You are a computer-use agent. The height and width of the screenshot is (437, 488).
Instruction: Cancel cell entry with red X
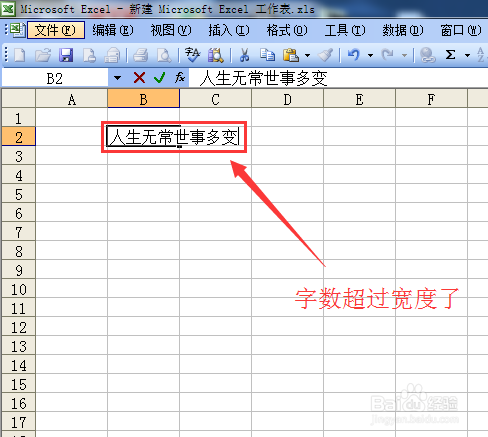click(139, 78)
